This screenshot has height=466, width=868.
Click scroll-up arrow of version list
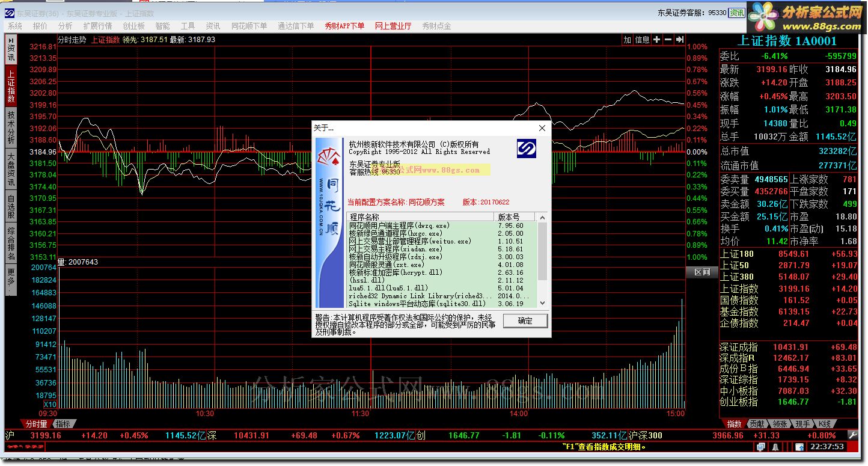click(543, 217)
